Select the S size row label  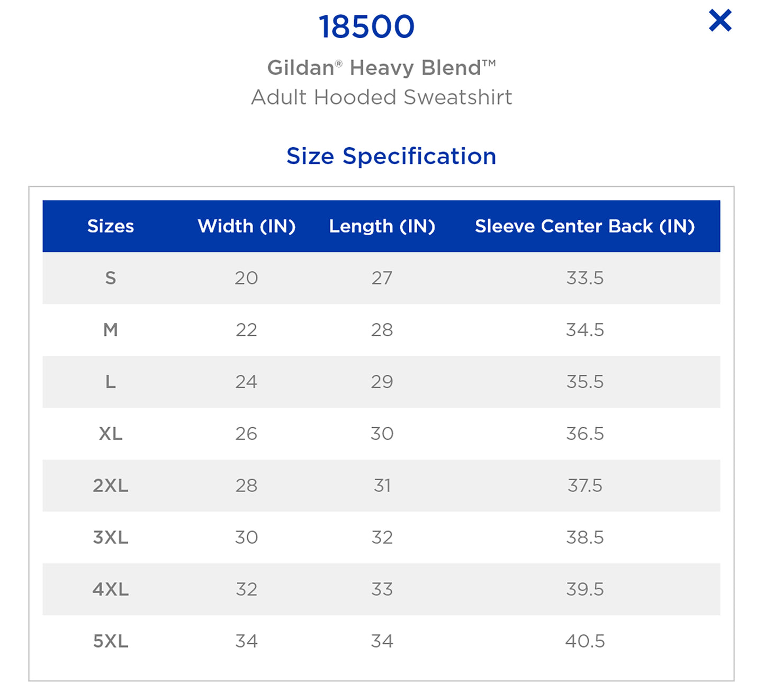click(x=110, y=278)
